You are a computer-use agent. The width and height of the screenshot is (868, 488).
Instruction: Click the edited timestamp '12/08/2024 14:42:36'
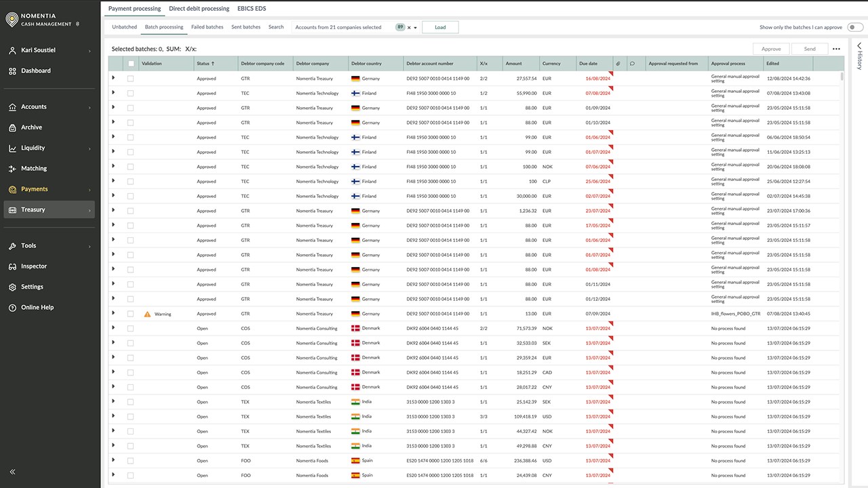pyautogui.click(x=789, y=79)
